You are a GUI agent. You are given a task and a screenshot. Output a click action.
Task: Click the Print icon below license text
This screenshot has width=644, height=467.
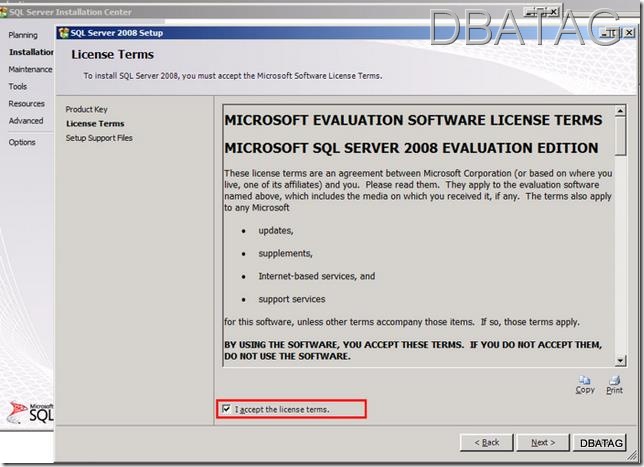614,385
